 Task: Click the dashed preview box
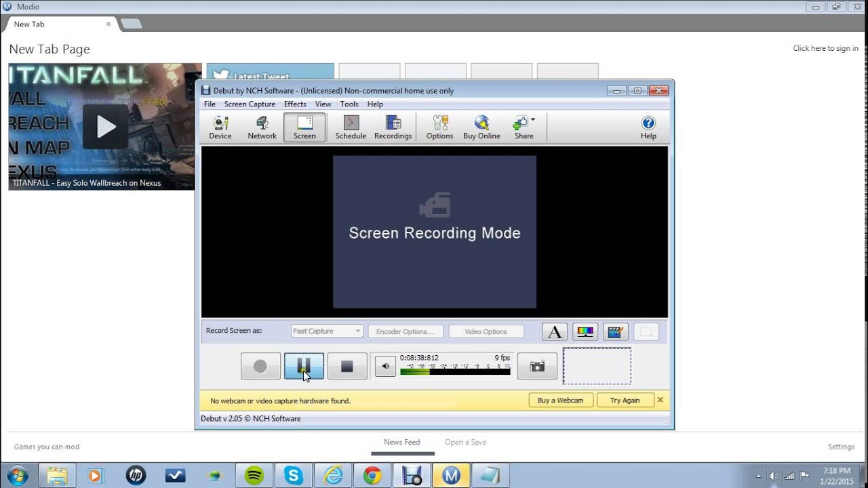click(x=597, y=366)
